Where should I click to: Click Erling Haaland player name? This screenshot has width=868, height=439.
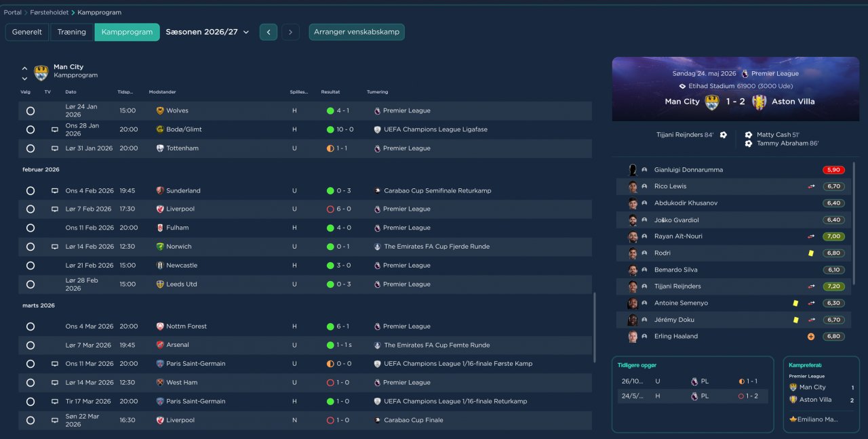point(675,336)
